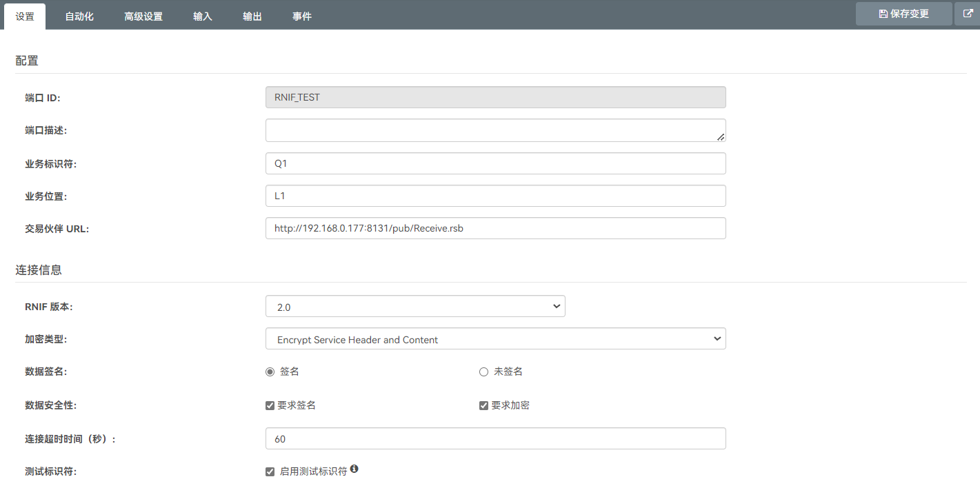
Task: Toggle the 要求签名 checkbox
Action: 270,405
